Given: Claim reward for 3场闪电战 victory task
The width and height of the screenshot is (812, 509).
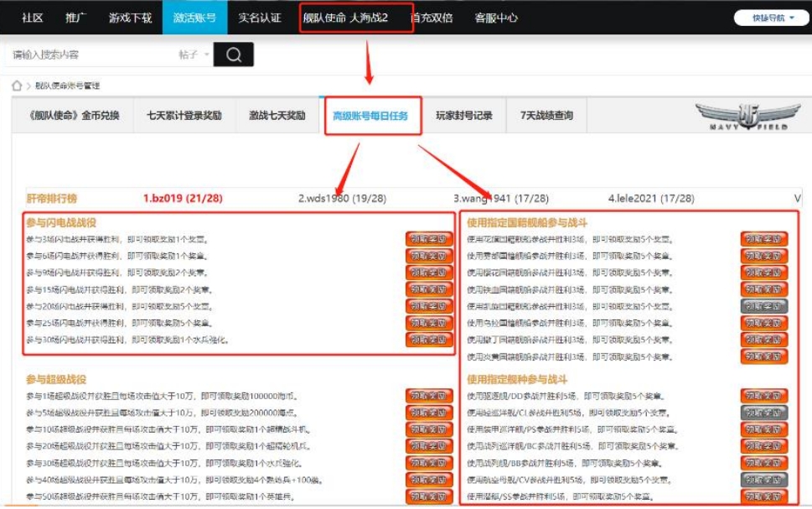Looking at the screenshot, I should pyautogui.click(x=428, y=239).
